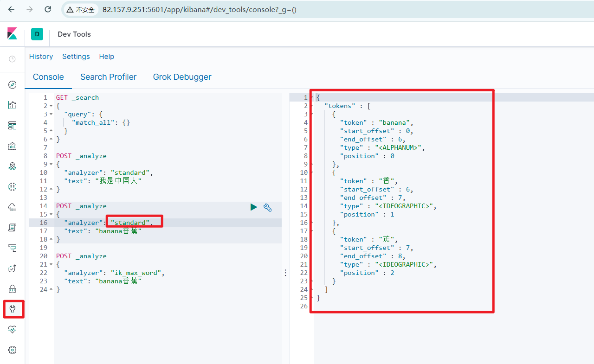Screen dimensions: 594x364
Task: Open Uptime icon in sidebar
Action: pos(13,268)
